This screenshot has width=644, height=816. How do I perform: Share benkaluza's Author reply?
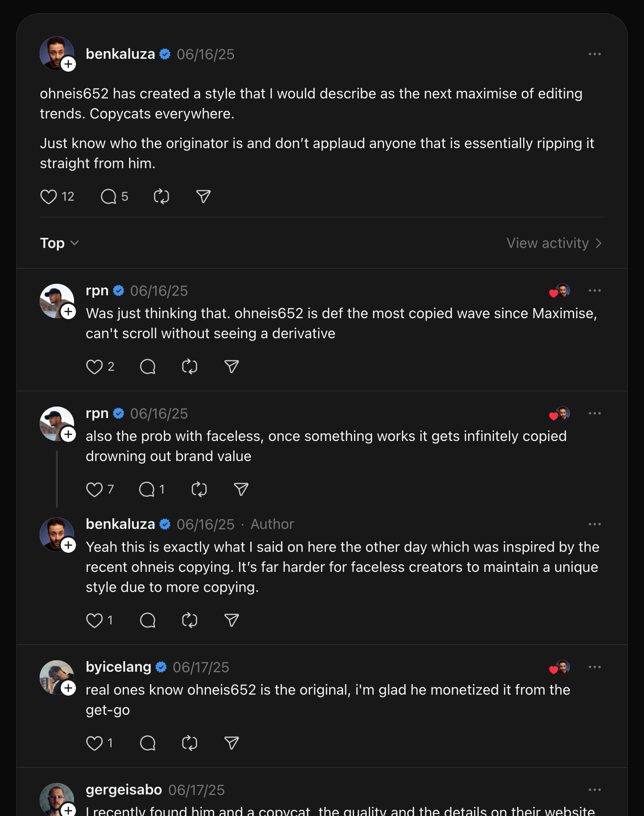(x=232, y=620)
